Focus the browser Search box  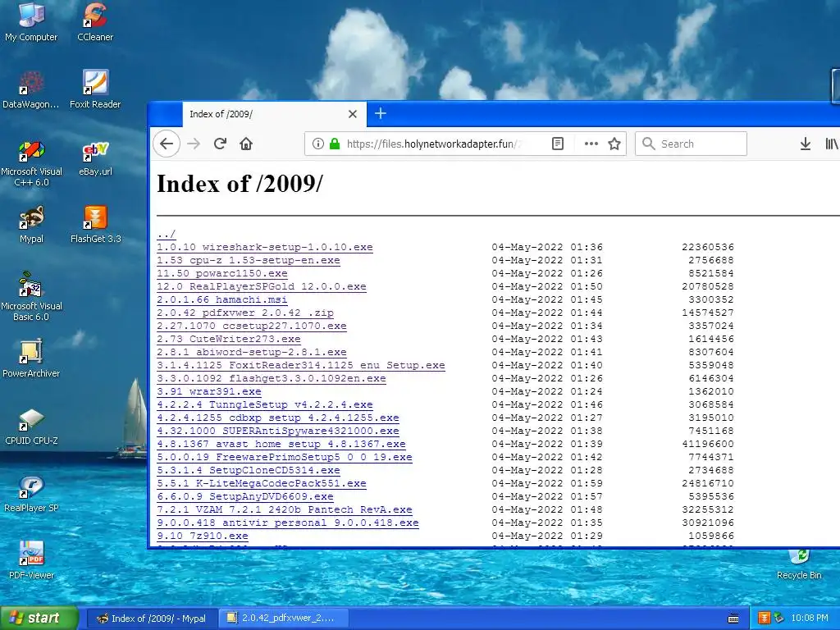[691, 144]
